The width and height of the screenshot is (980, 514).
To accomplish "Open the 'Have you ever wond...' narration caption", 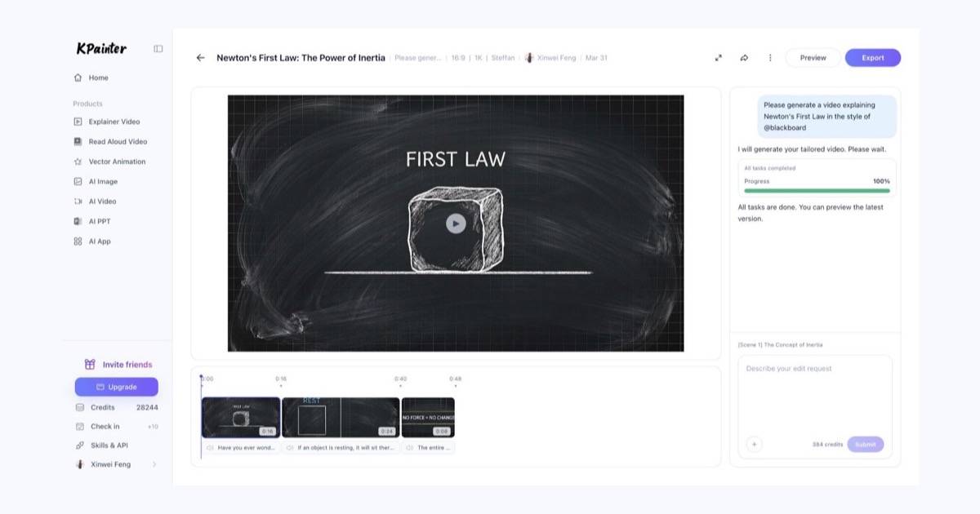I will point(241,448).
